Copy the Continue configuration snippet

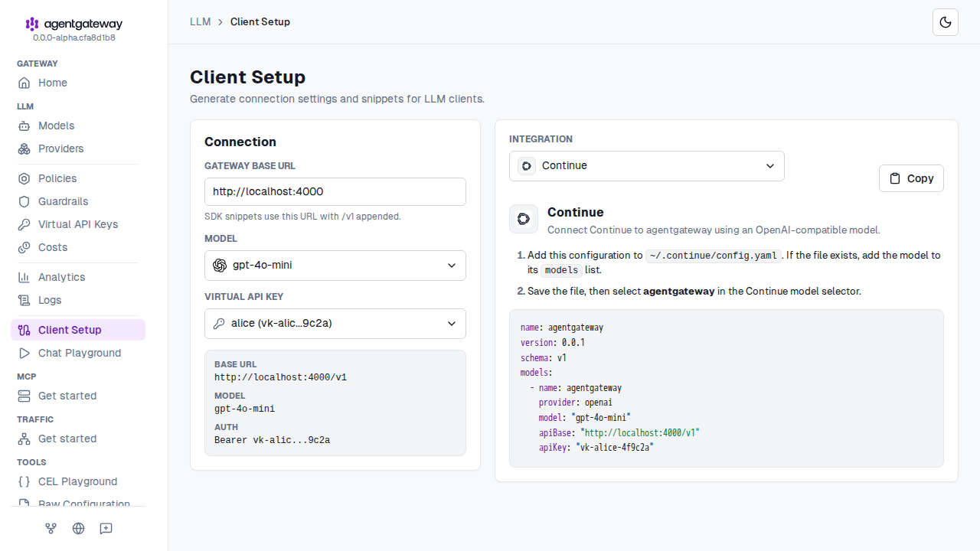click(x=911, y=178)
